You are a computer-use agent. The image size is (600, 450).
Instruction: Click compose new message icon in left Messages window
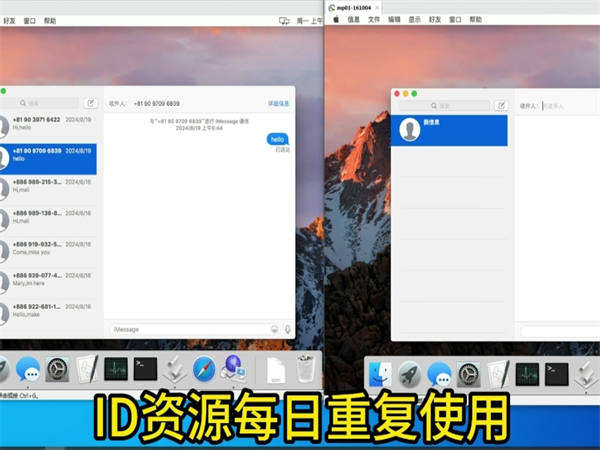click(90, 103)
